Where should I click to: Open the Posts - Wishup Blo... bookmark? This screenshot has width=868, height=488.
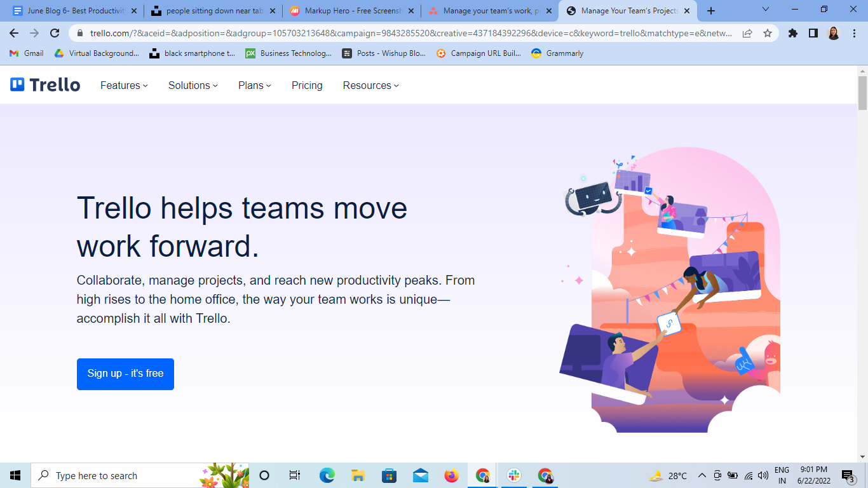pos(384,53)
